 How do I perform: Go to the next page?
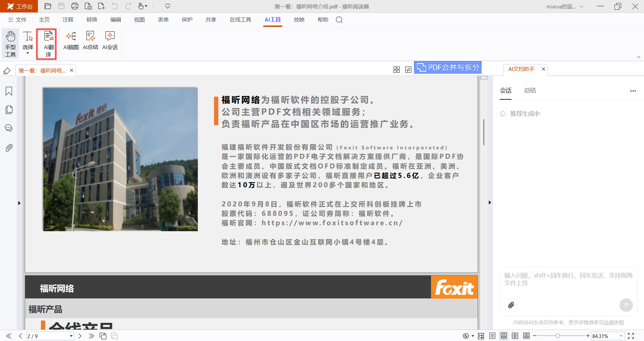click(80, 336)
